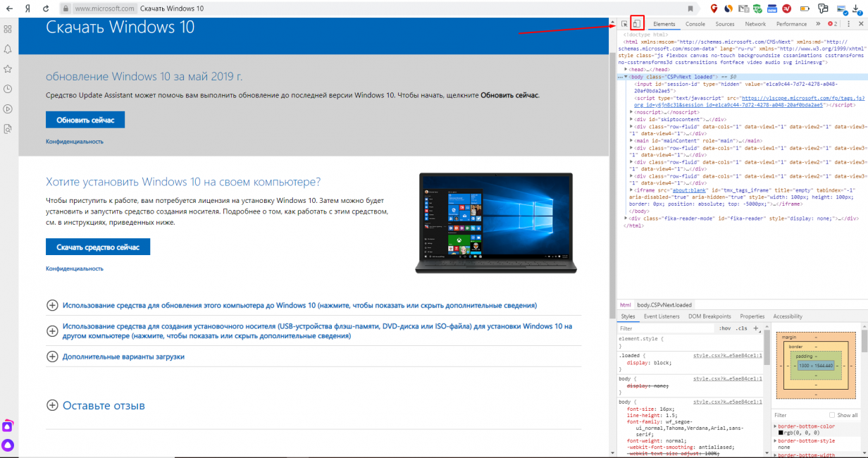Image resolution: width=868 pixels, height=458 pixels.
Task: Click the browser back arrow
Action: click(x=9, y=8)
